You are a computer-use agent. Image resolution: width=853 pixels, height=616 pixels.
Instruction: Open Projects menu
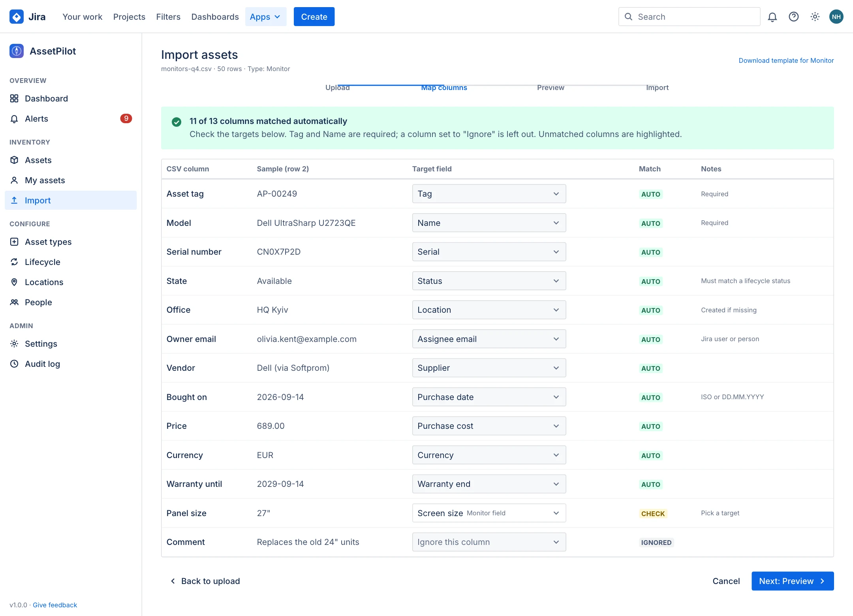point(129,17)
